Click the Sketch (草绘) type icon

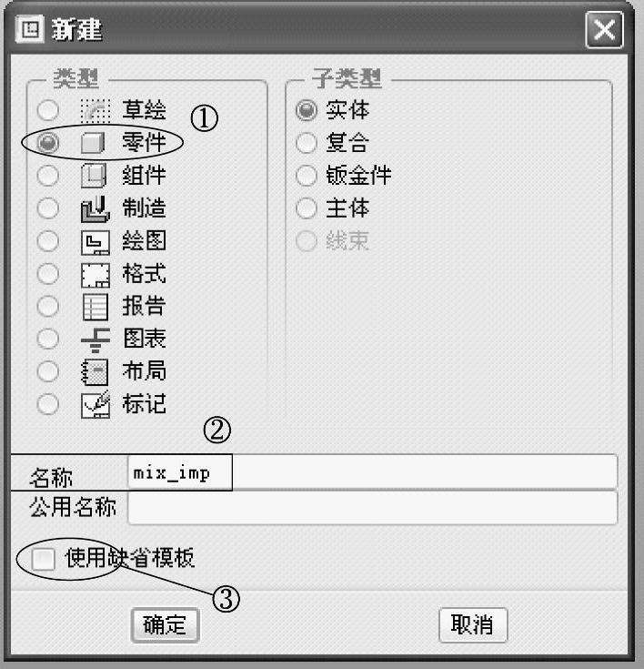coord(96,110)
